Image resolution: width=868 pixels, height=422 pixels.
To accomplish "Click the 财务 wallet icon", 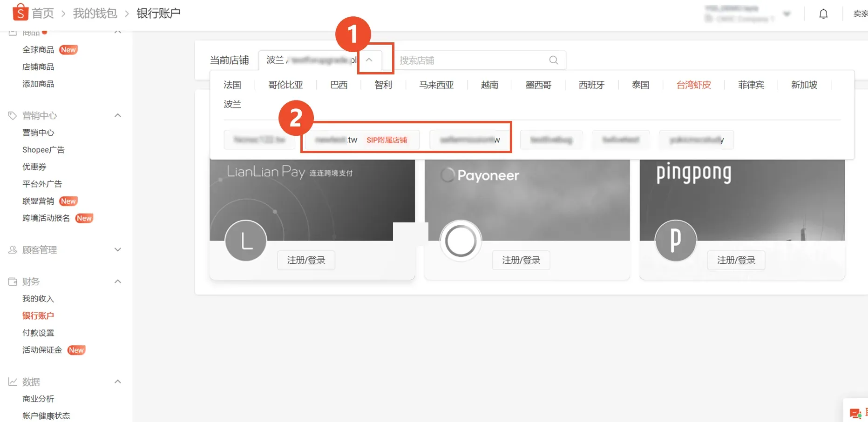I will (x=13, y=281).
